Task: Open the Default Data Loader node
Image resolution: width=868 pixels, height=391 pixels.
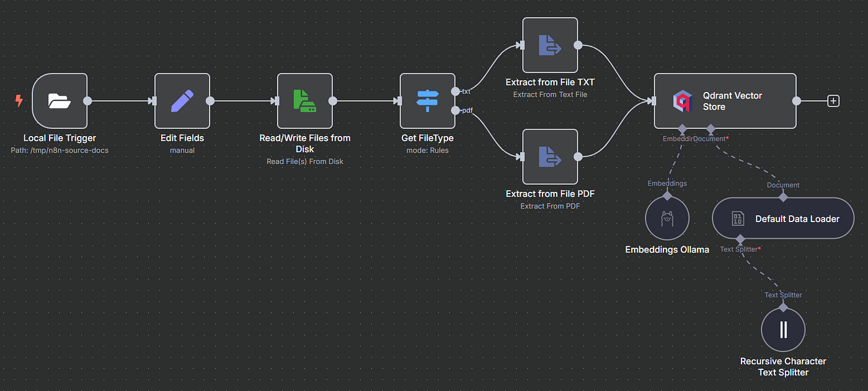Action: tap(783, 218)
